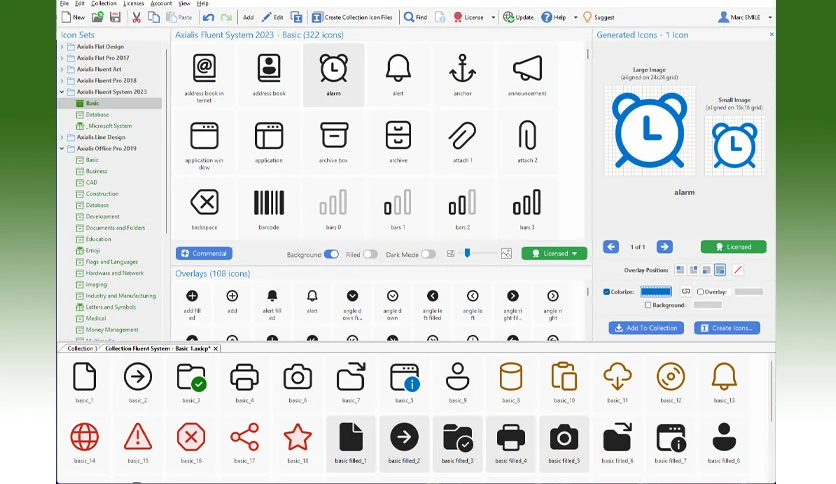Select the bars 3 signal icon
Image resolution: width=836 pixels, height=484 pixels.
527,208
